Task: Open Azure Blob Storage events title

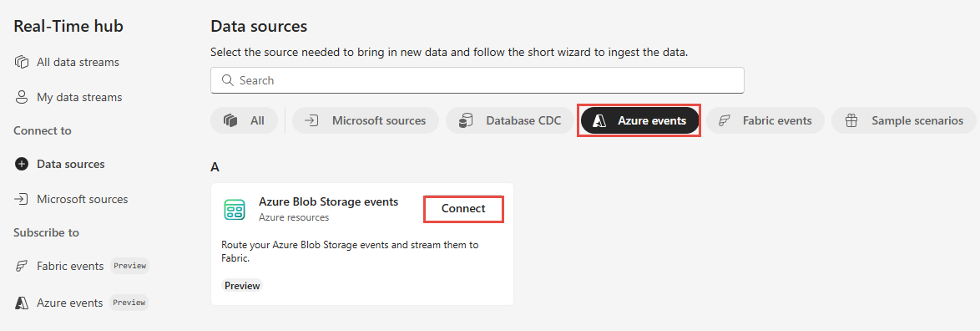Action: coord(329,202)
